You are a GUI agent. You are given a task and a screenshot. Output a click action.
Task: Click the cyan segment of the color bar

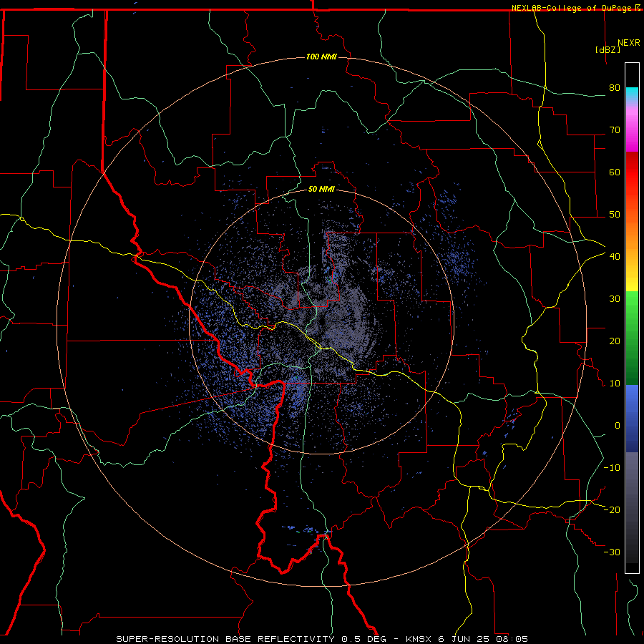coord(632,94)
